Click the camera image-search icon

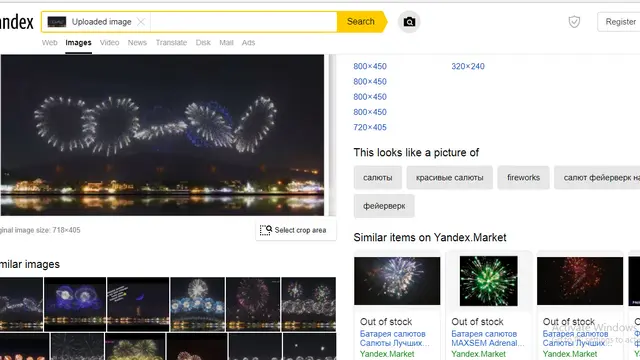[x=409, y=22]
